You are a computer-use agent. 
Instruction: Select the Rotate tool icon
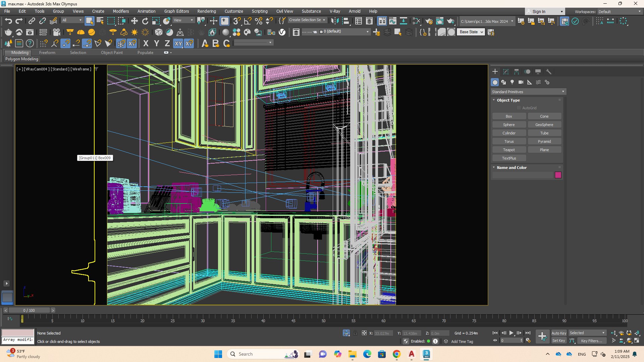point(145,21)
